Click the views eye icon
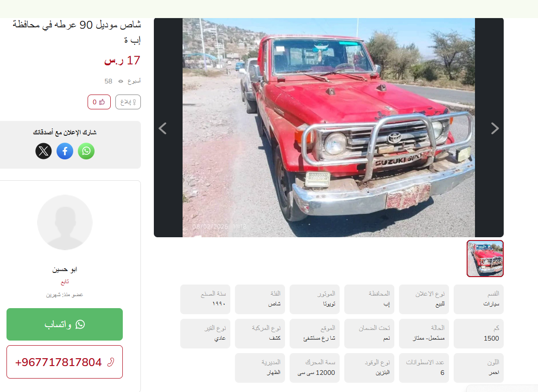Viewport: 538px width, 392px height. point(120,81)
